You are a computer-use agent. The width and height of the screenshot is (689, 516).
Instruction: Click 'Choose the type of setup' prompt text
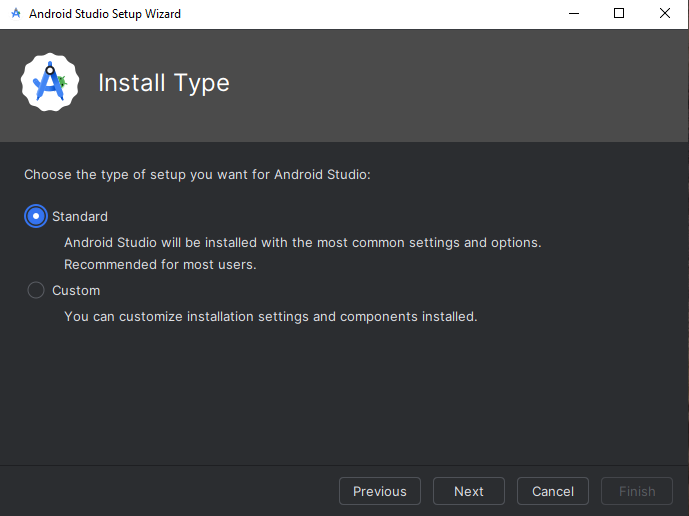coord(197,174)
